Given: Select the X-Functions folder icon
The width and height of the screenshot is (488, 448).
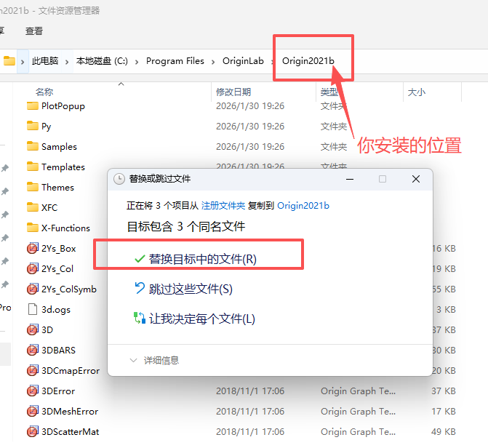Looking at the screenshot, I should [33, 228].
